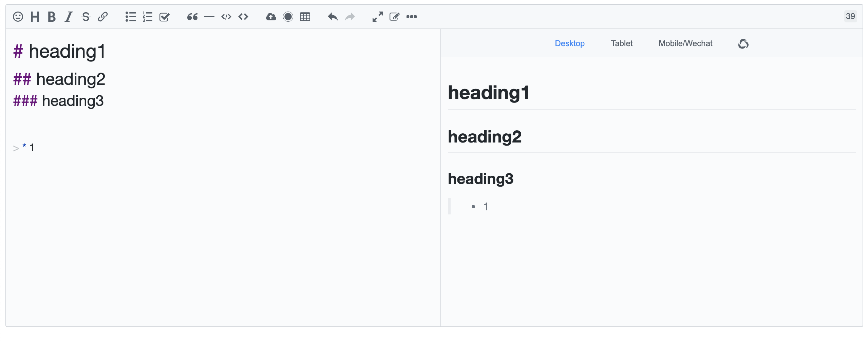Insert a horizontal divider line
Viewport: 868px width, 342px height.
point(209,17)
